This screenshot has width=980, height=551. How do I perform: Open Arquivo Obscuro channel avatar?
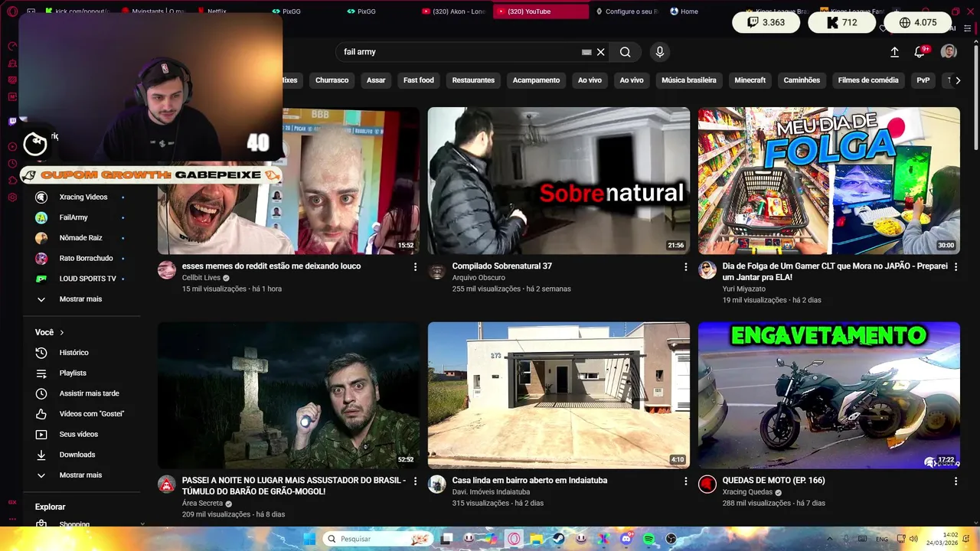click(437, 269)
